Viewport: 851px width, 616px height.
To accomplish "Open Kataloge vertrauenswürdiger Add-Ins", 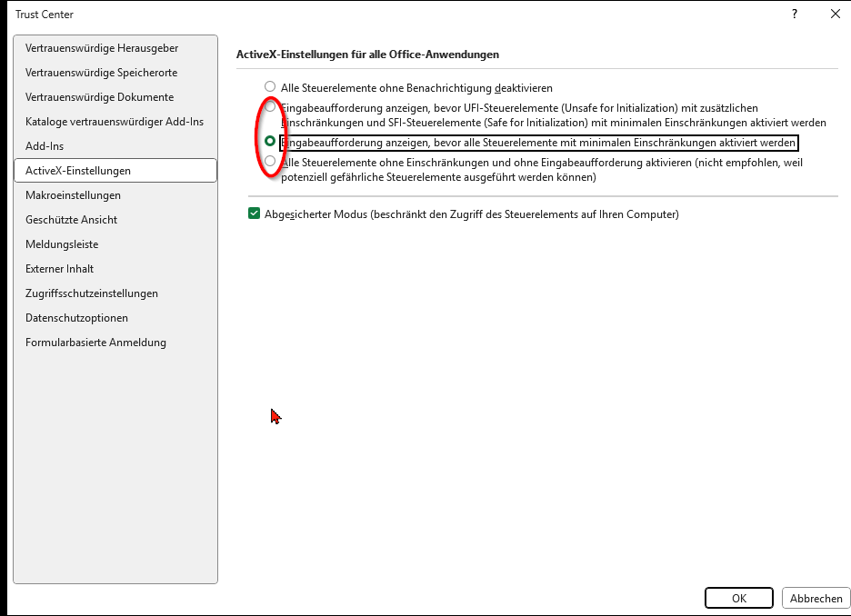I will (115, 122).
